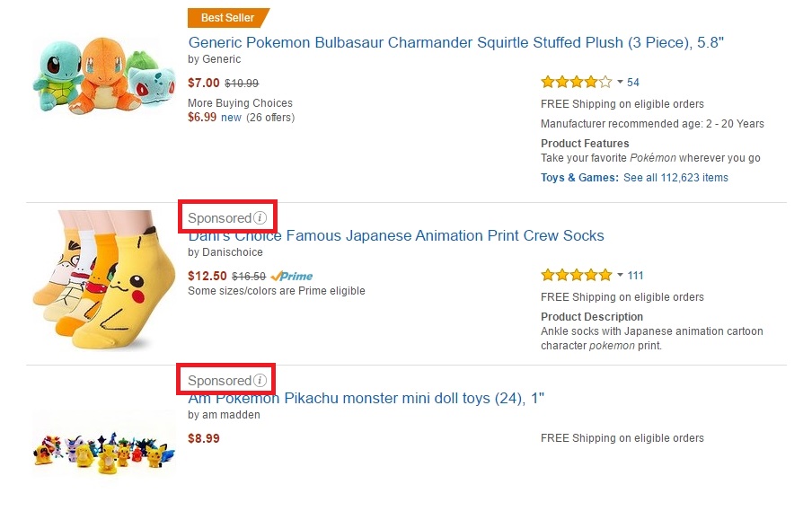Open the Toys & Games category link

(579, 178)
